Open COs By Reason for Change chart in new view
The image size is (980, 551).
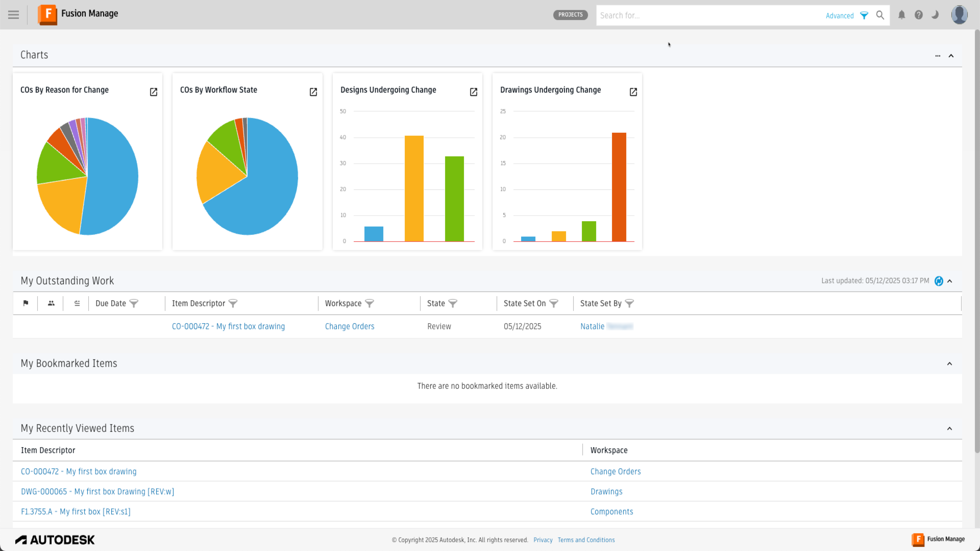pos(153,92)
